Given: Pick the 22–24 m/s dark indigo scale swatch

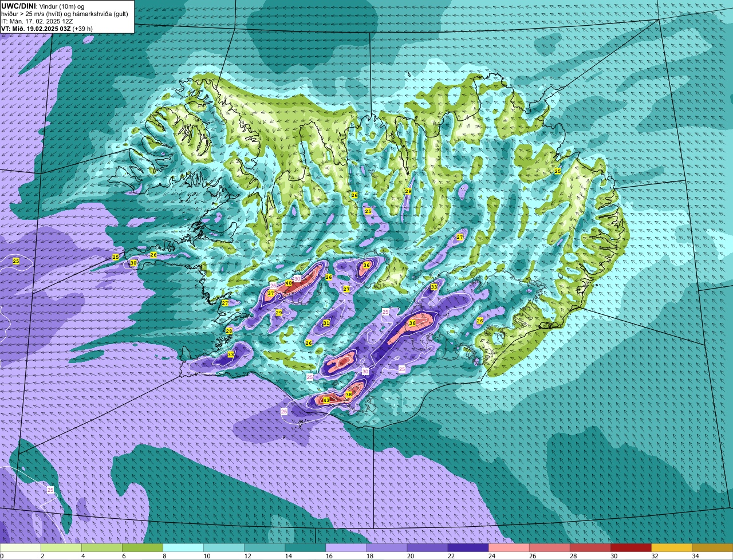Looking at the screenshot, I should (x=468, y=547).
